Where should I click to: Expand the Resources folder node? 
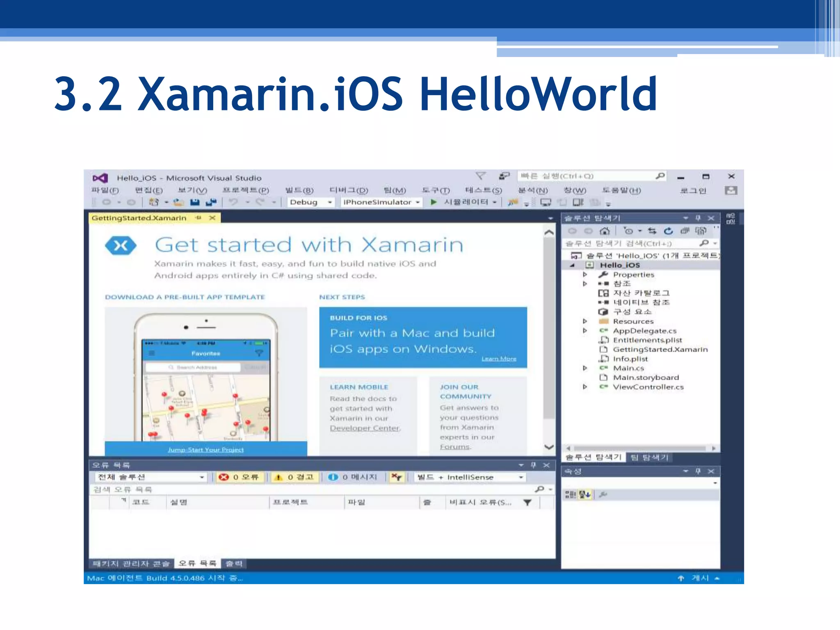pos(585,321)
